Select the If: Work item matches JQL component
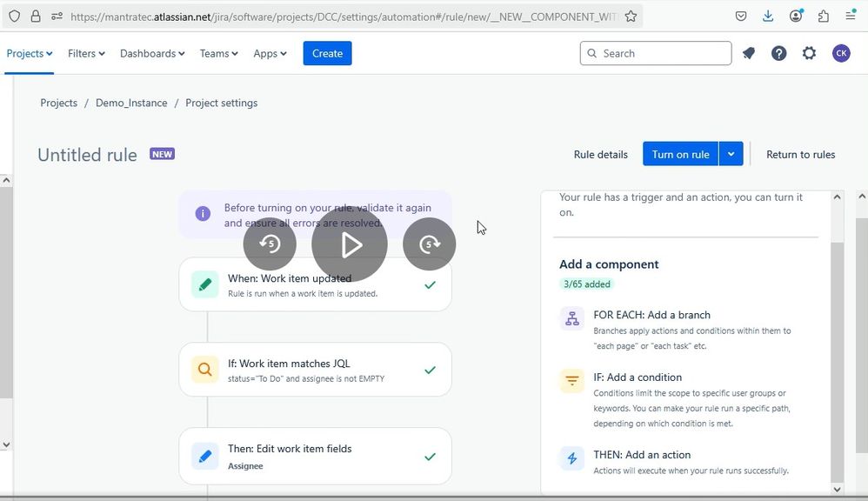868x501 pixels. click(315, 370)
